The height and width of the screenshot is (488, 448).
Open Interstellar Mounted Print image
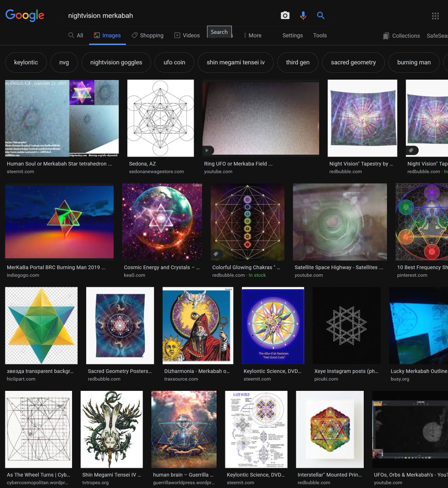pos(330,429)
